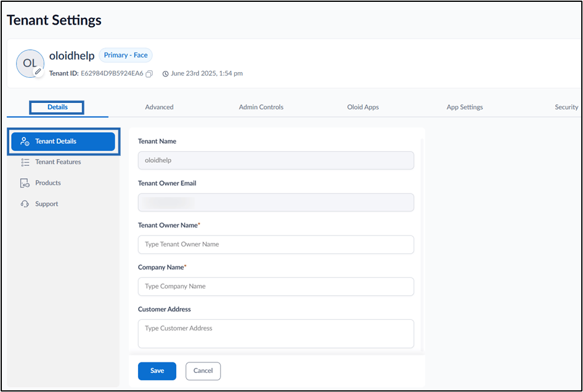Select Tenant Details in sidebar
The image size is (583, 392).
pyautogui.click(x=63, y=141)
